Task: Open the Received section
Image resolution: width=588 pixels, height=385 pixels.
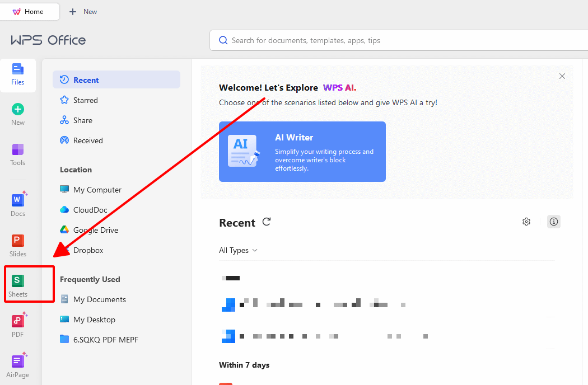Action: (116, 140)
